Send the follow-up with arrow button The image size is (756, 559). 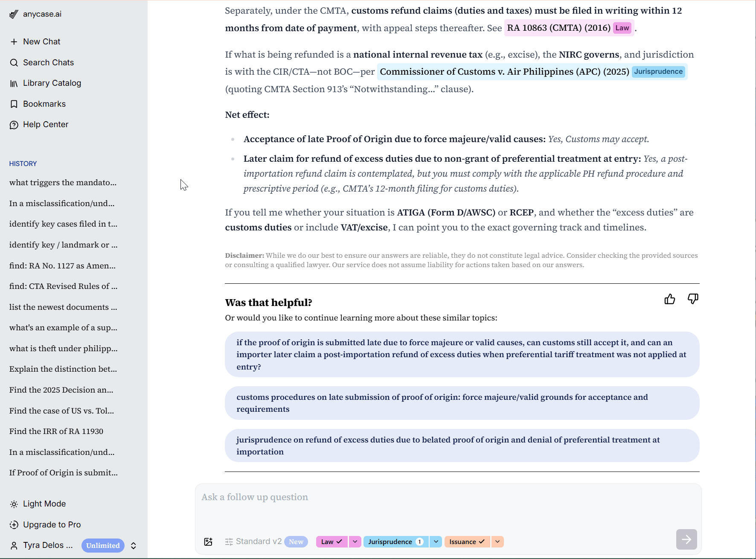click(x=686, y=539)
